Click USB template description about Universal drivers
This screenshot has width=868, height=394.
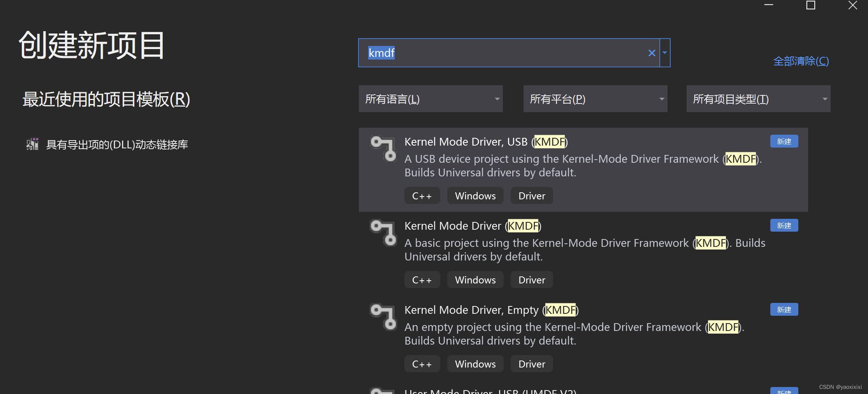pyautogui.click(x=583, y=165)
